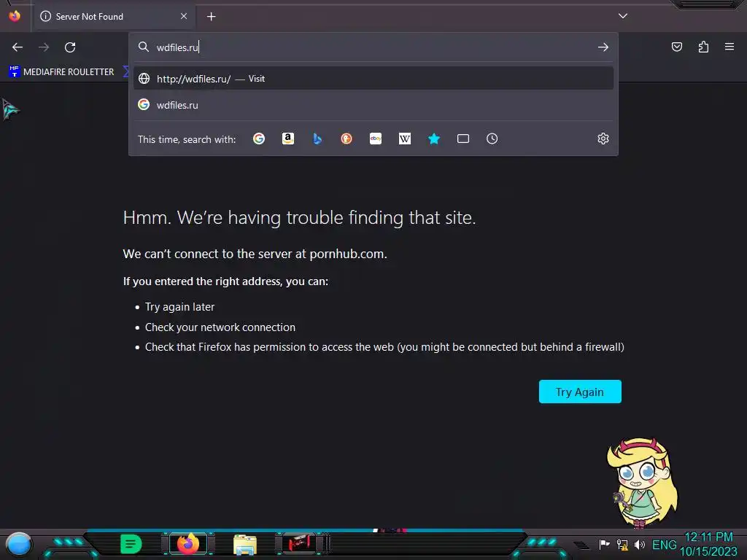The width and height of the screenshot is (747, 560).
Task: Open the green notes app in the taskbar
Action: click(x=131, y=544)
